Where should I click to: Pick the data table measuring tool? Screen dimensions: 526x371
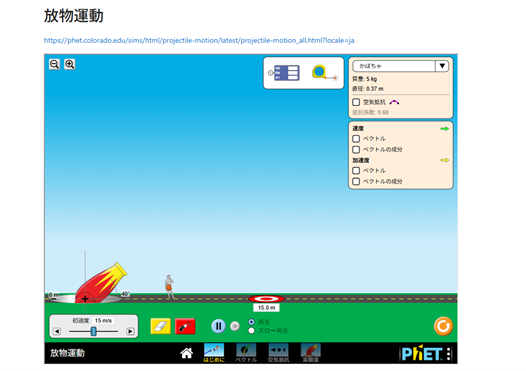tap(284, 73)
